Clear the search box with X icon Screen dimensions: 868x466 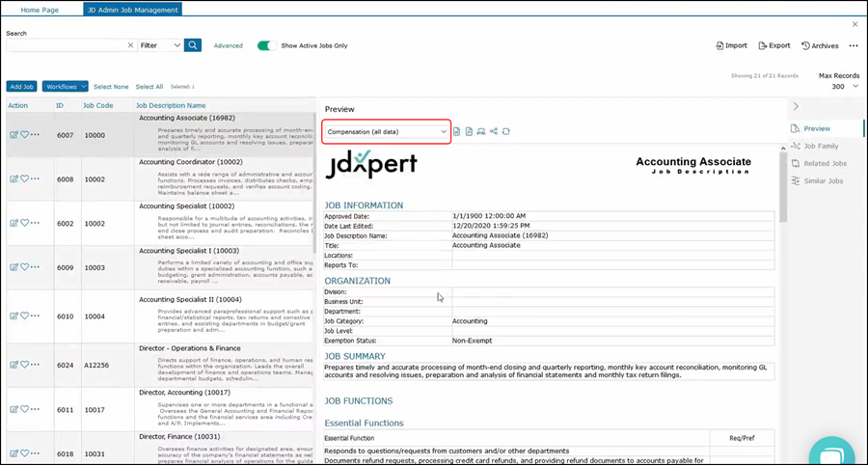tap(130, 45)
